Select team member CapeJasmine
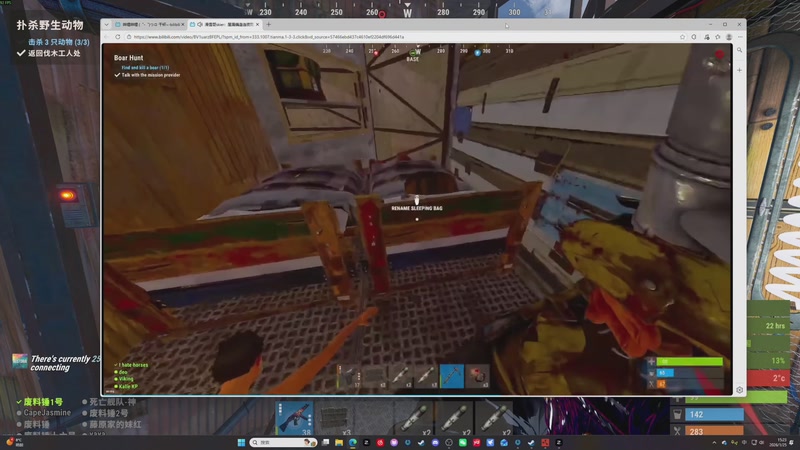The image size is (800, 450). (47, 413)
